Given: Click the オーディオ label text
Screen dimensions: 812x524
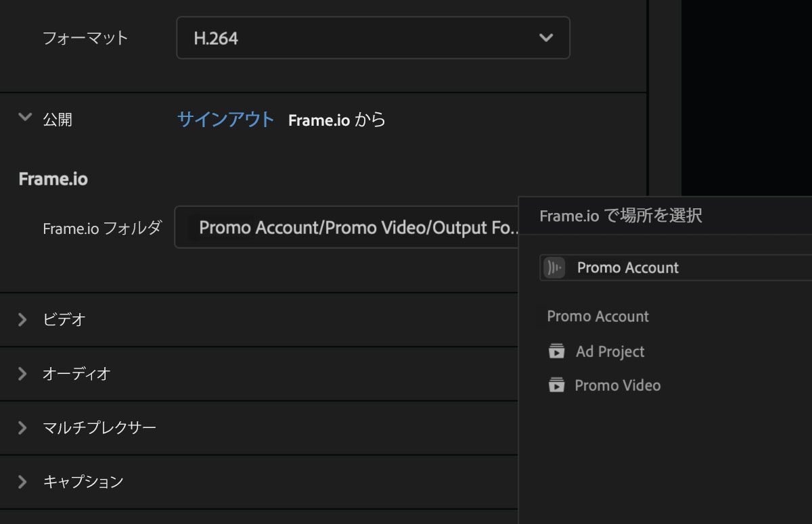Looking at the screenshot, I should pyautogui.click(x=76, y=374).
